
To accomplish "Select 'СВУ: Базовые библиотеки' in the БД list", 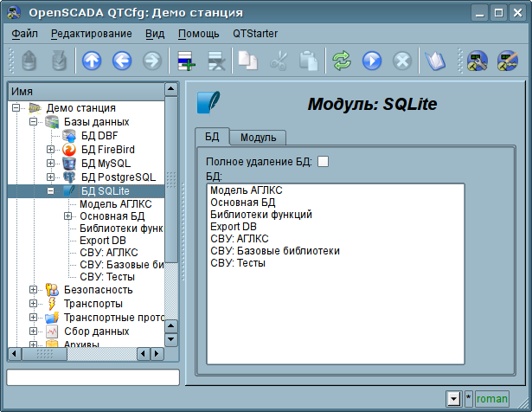I will click(x=275, y=251).
